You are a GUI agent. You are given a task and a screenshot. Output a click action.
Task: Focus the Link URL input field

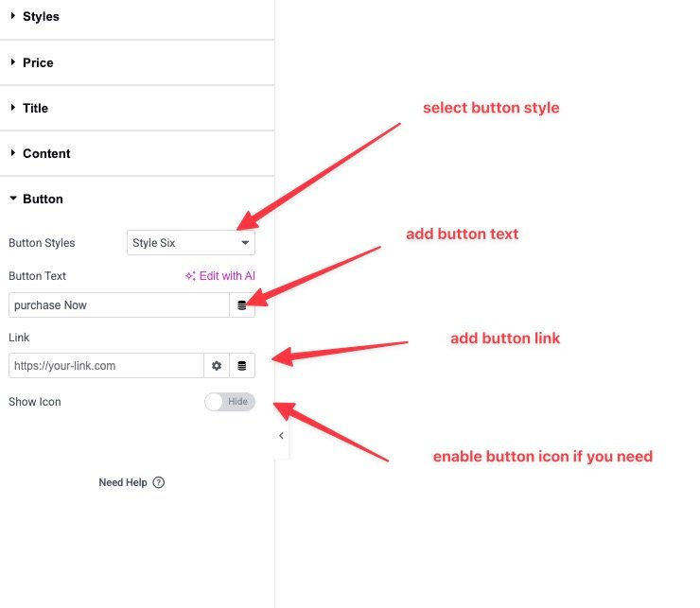106,366
